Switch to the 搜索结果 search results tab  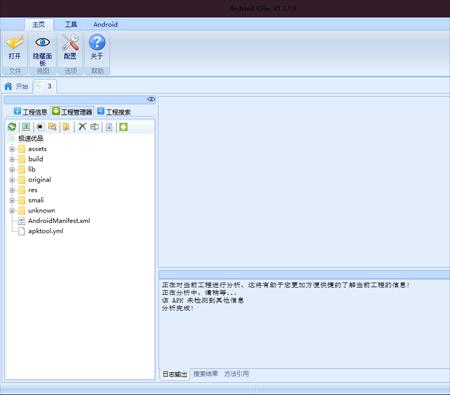(206, 374)
